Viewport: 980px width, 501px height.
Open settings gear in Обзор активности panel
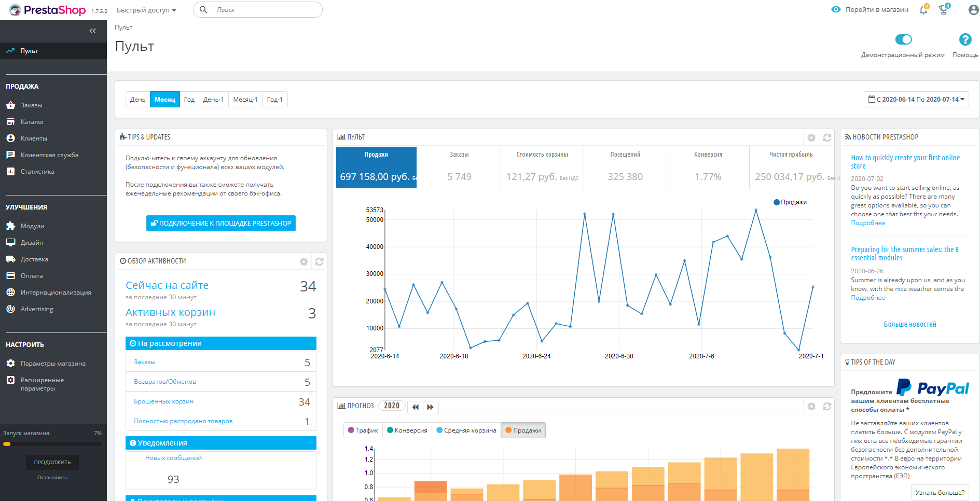tap(304, 261)
